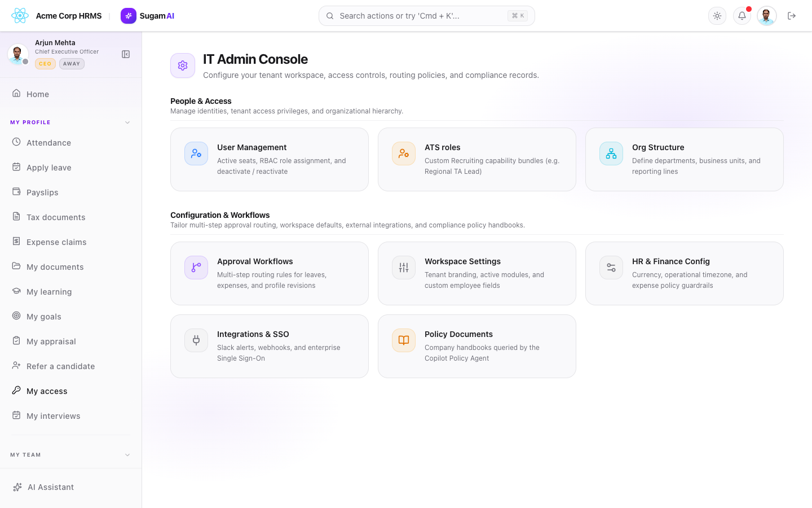This screenshot has width=812, height=508.
Task: Click the 'People & Access' section heading
Action: (x=201, y=101)
